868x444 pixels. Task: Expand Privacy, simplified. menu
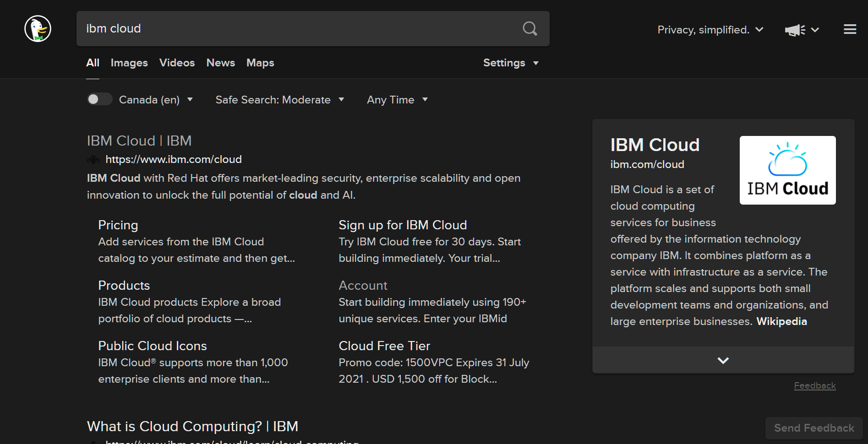[x=710, y=30]
